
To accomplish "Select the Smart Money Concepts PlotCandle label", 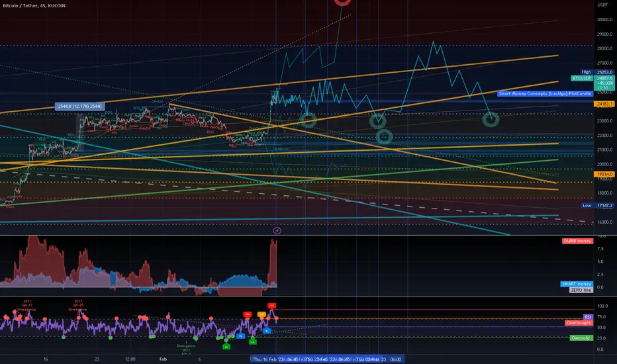I will [545, 94].
